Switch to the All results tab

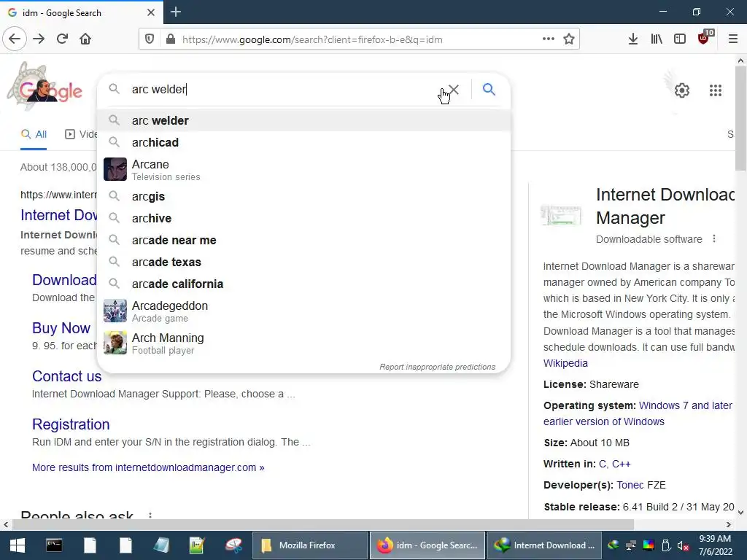click(34, 134)
